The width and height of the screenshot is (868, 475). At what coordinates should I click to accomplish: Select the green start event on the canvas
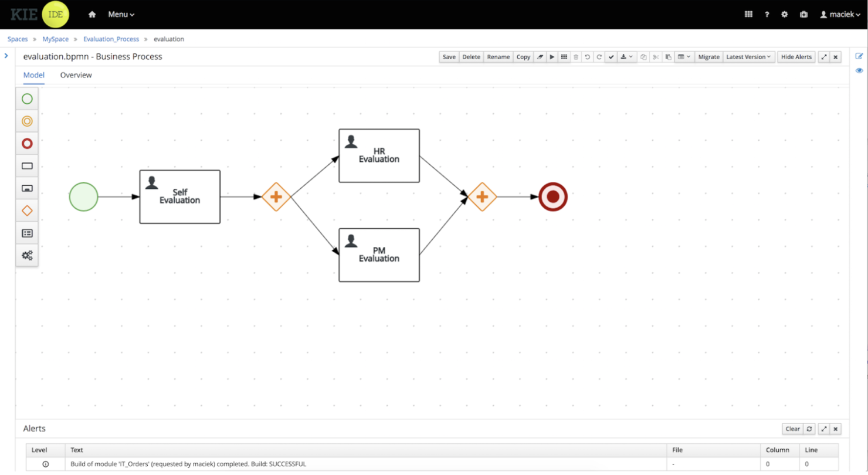click(84, 196)
